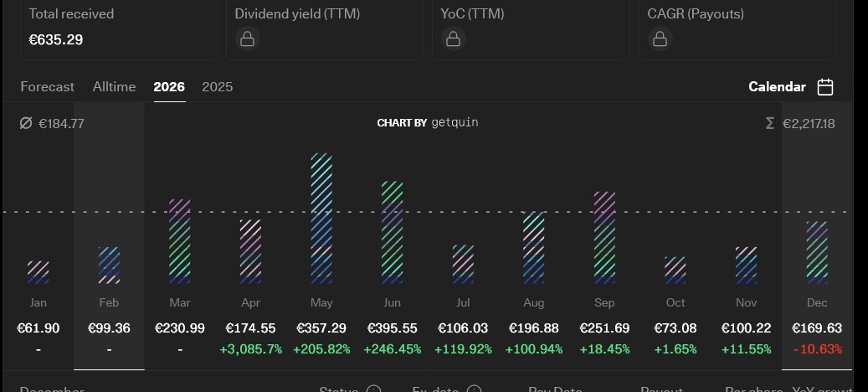The image size is (868, 392).
Task: Click the YoC (TTM) lock icon
Action: coord(452,39)
